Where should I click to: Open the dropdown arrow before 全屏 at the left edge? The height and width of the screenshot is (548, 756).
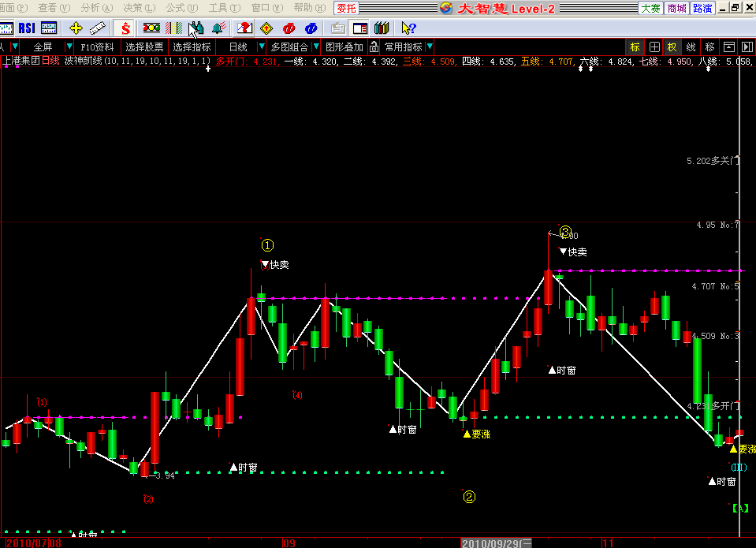point(15,47)
